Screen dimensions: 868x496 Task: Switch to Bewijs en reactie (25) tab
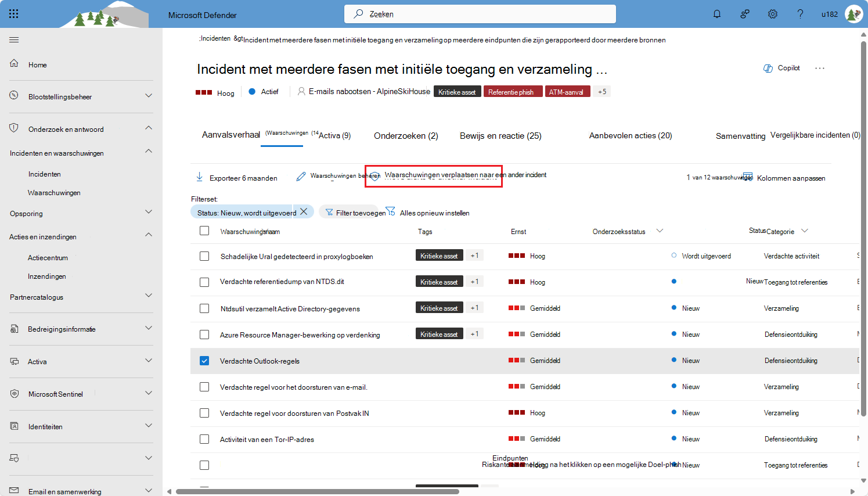pos(500,135)
